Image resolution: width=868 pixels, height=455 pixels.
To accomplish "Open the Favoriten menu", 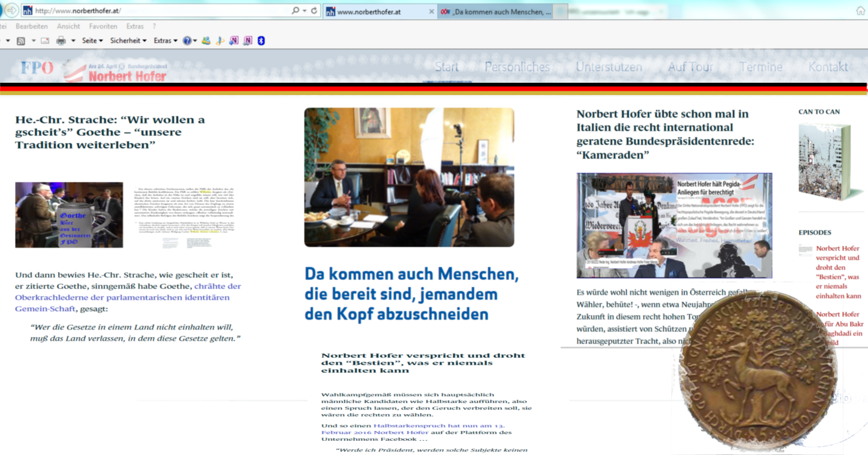I will [x=103, y=26].
